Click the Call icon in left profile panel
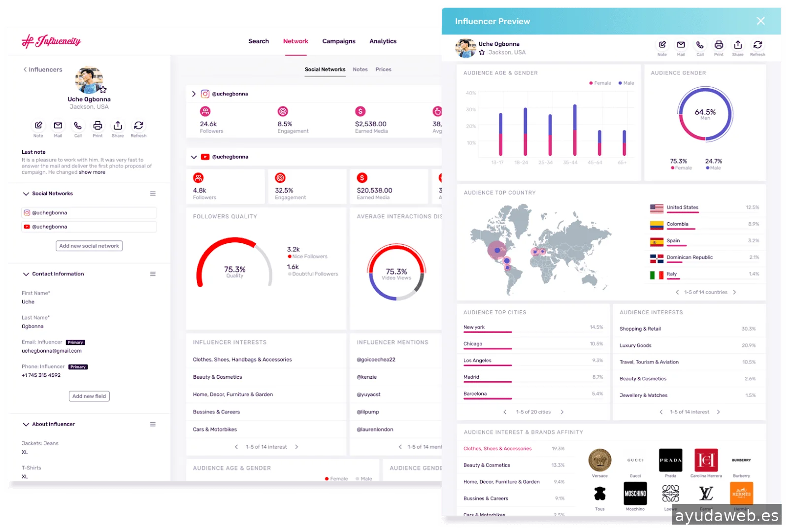Screen dimensions: 789x532 pos(78,126)
